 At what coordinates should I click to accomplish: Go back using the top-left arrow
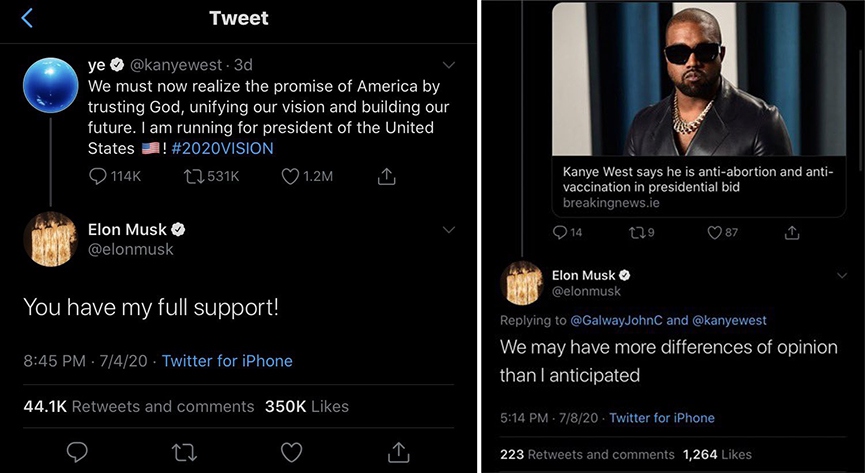tap(27, 18)
